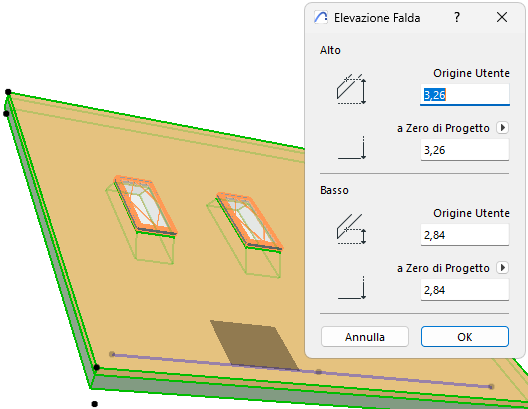Click the Basso a Zero di Progetto field
Screen dimensions: 528x409
(465, 290)
